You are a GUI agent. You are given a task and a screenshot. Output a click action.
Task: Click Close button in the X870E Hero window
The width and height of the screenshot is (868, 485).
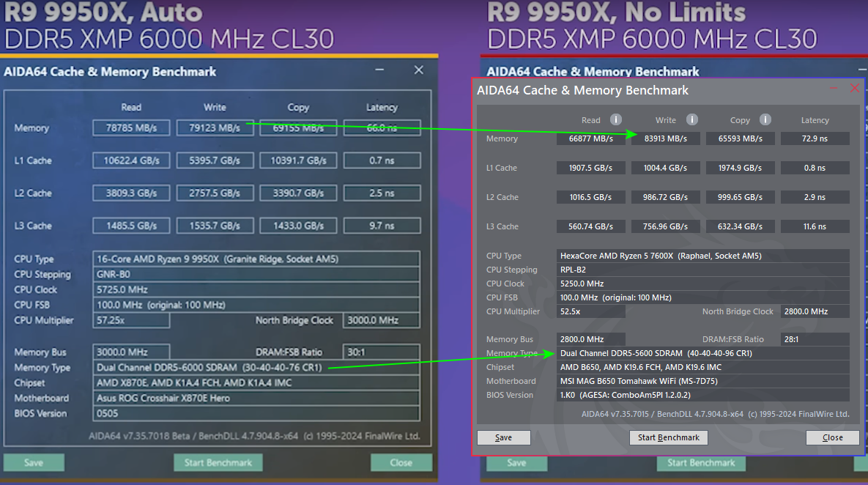401,462
